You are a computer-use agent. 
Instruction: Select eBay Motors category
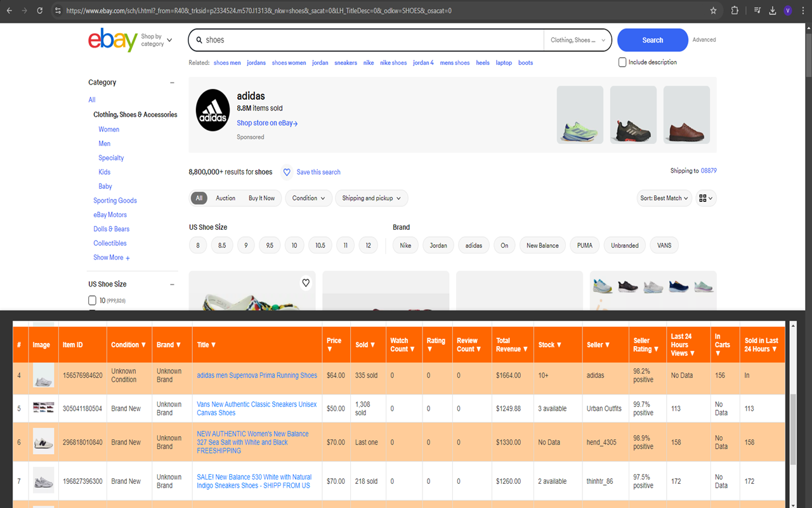point(110,215)
